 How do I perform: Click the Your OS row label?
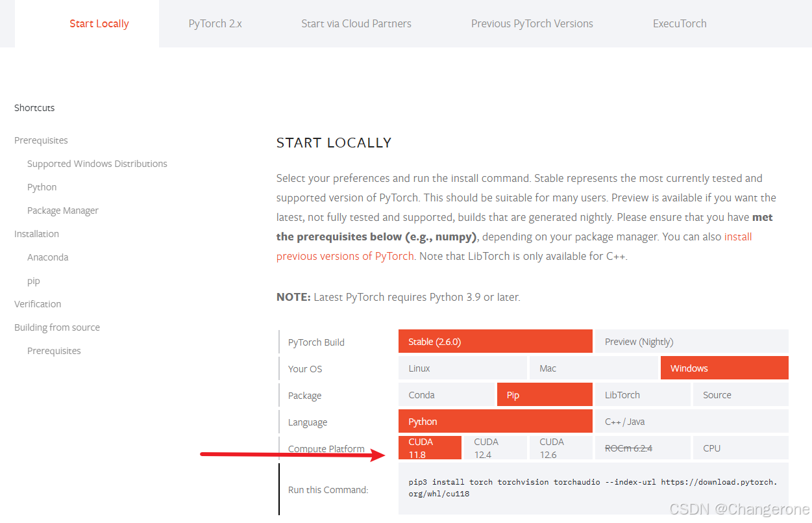point(305,368)
